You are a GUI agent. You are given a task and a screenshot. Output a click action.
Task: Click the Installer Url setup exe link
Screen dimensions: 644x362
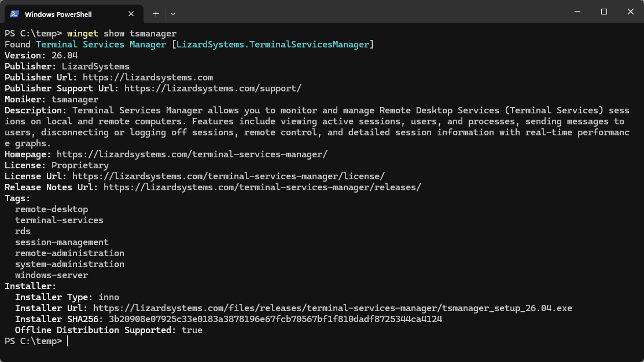(x=332, y=308)
